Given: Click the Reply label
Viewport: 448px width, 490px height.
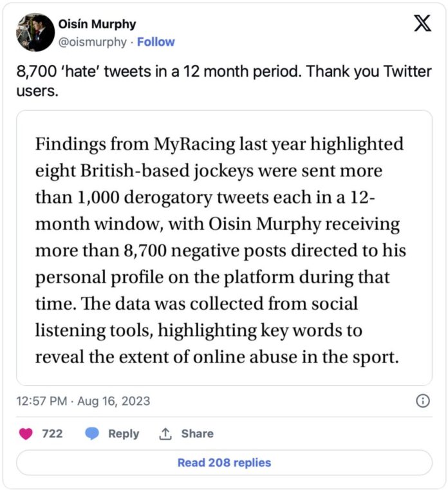Looking at the screenshot, I should [x=124, y=434].
